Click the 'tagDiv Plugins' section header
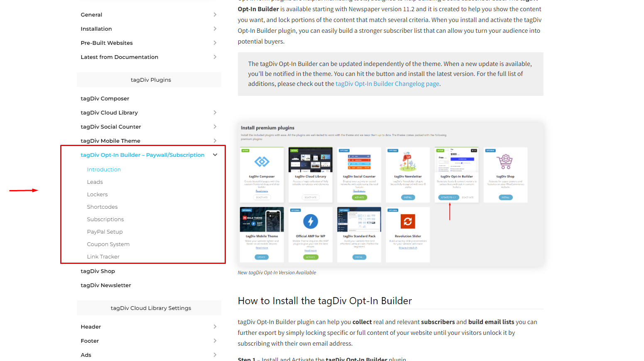 pos(149,80)
